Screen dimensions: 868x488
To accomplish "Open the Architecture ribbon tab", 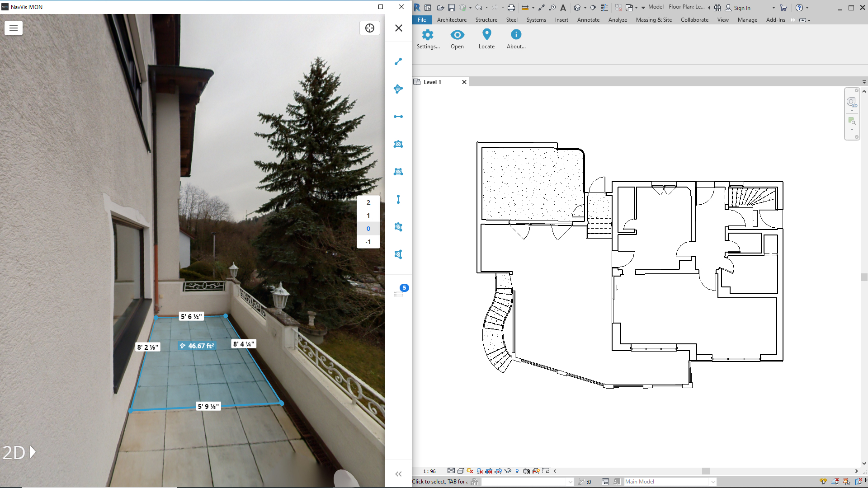I will pos(451,20).
